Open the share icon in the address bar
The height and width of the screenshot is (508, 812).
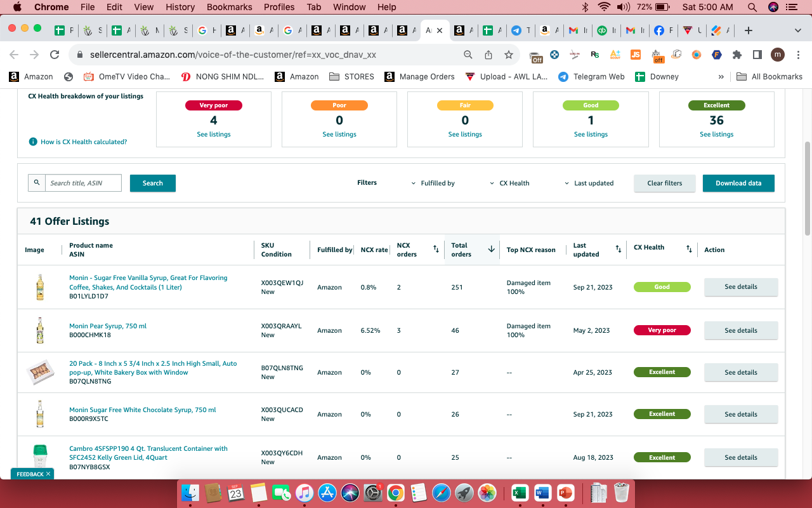(488, 55)
